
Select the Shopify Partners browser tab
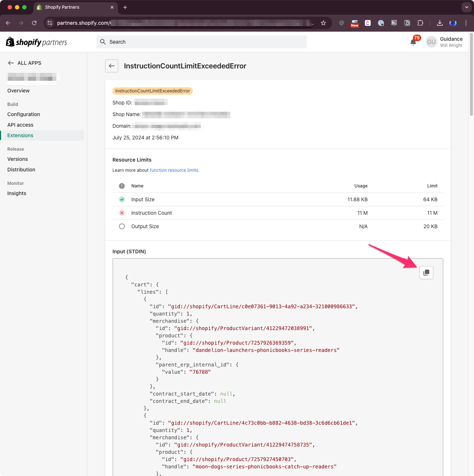coord(76,7)
